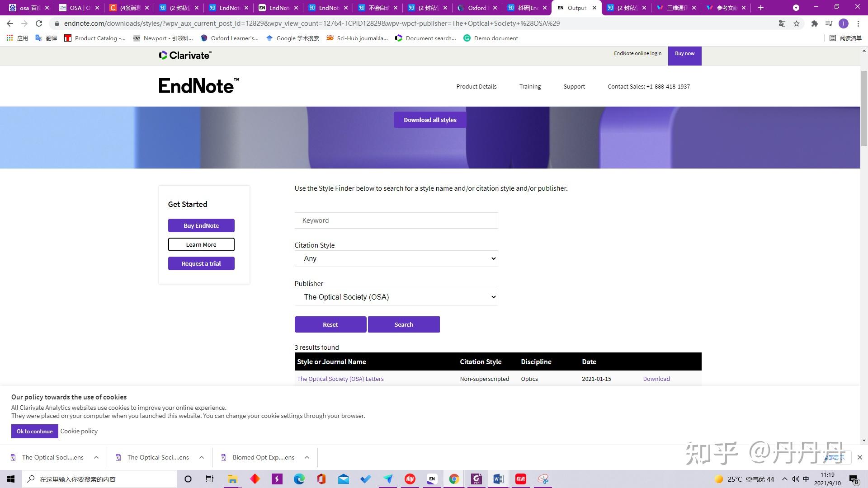Screen dimensions: 868x488
Task: Click the browser bookmarks star icon
Action: pyautogui.click(x=797, y=23)
